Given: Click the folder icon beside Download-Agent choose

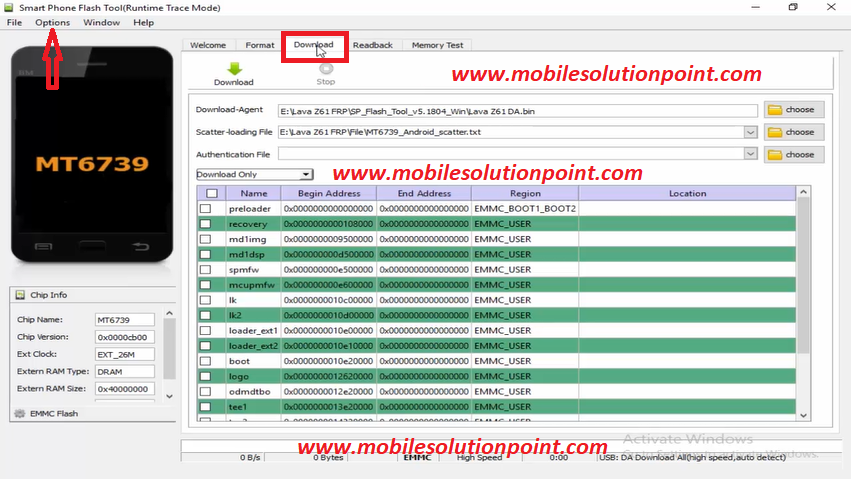Looking at the screenshot, I should 775,110.
